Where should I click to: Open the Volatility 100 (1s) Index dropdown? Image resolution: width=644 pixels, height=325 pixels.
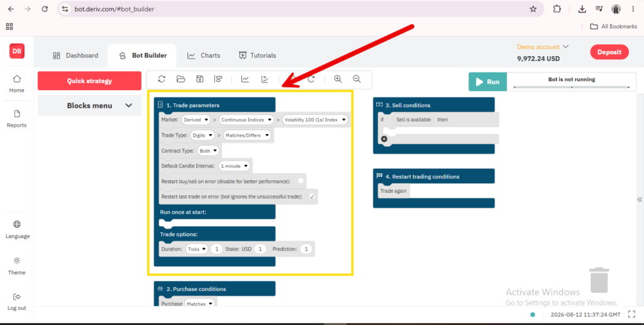click(x=315, y=120)
